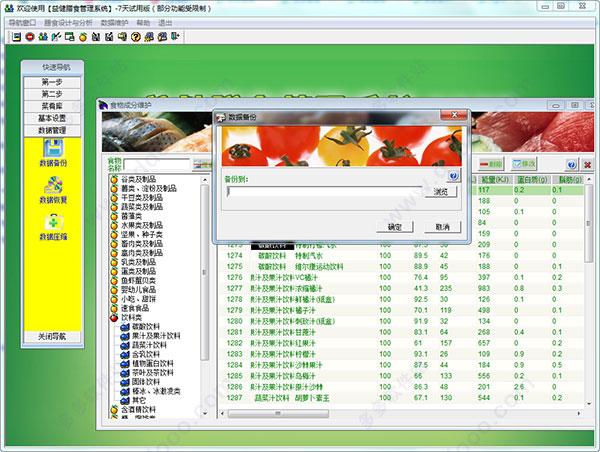Click the save-disk icon in the main toolbar
Image resolution: width=600 pixels, height=452 pixels.
coord(16,37)
